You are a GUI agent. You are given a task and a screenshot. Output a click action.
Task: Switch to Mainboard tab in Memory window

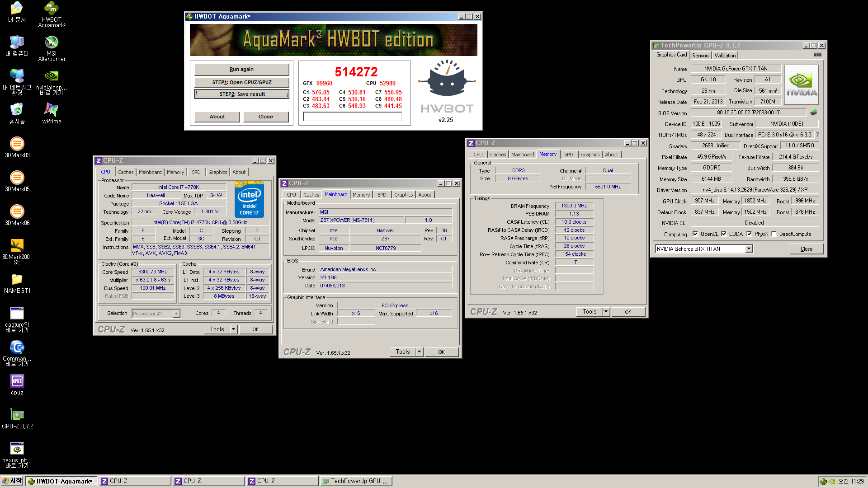click(523, 155)
